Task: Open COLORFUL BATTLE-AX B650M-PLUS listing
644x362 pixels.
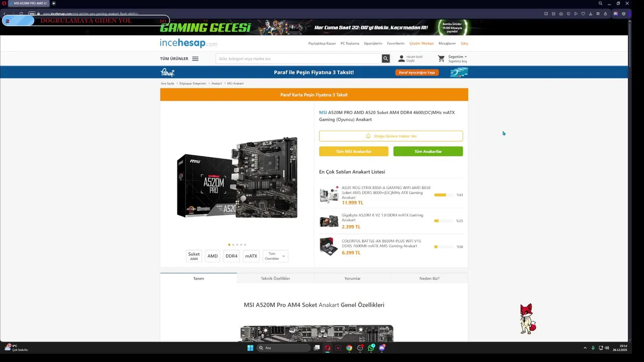Action: coord(381,243)
